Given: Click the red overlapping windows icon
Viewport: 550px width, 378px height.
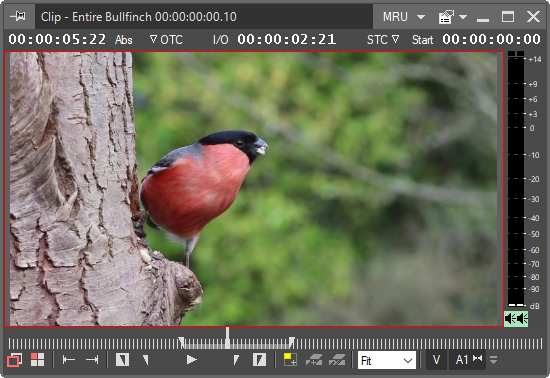Looking at the screenshot, I should click(14, 360).
